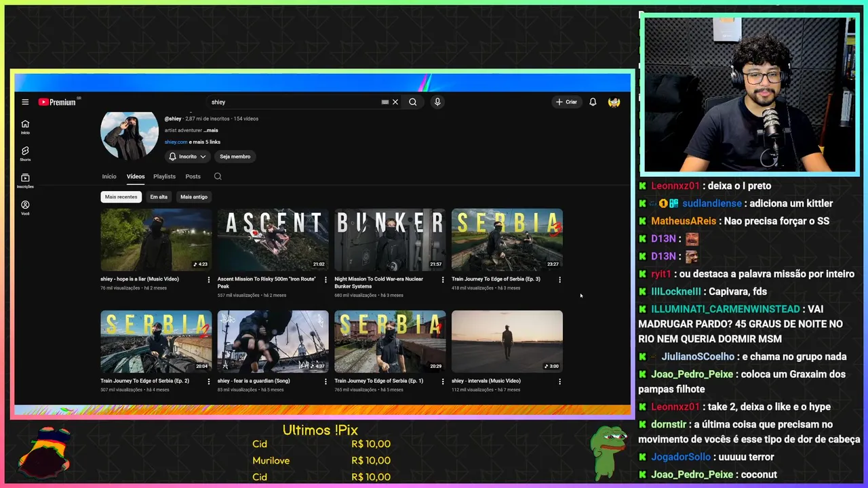Select the Mais recentes filter chip

[121, 197]
